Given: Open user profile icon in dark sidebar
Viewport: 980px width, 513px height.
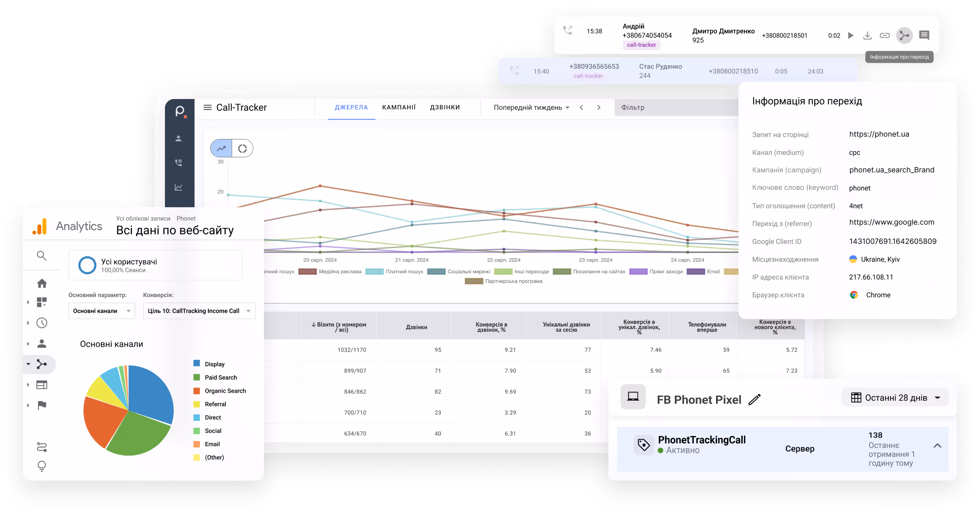Looking at the screenshot, I should click(179, 138).
